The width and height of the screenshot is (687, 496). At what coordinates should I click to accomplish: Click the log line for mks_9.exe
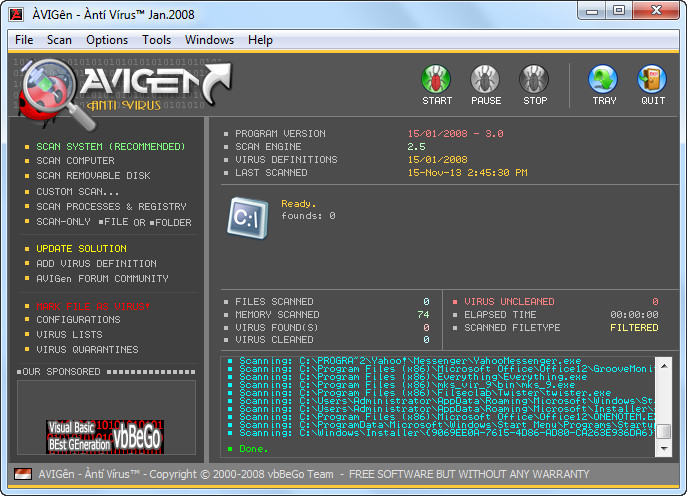(x=407, y=385)
